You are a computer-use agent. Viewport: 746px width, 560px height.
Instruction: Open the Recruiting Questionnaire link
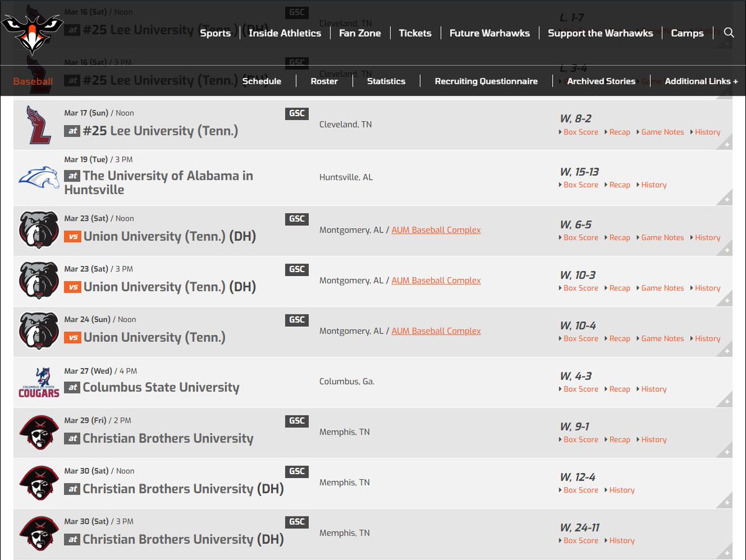[486, 81]
